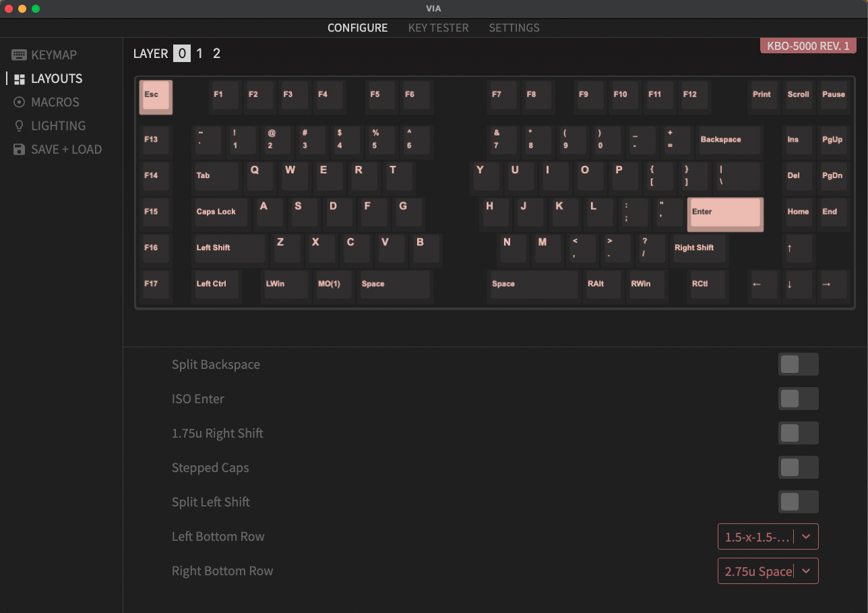
Task: Click the Macros circle icon in sidebar
Action: tap(19, 102)
